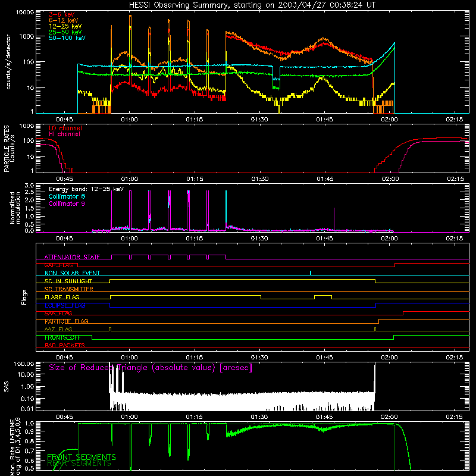The image size is (476, 476).
Task: Select the NON_SOLAR_EVENT flag label
Action: pyautogui.click(x=72, y=273)
